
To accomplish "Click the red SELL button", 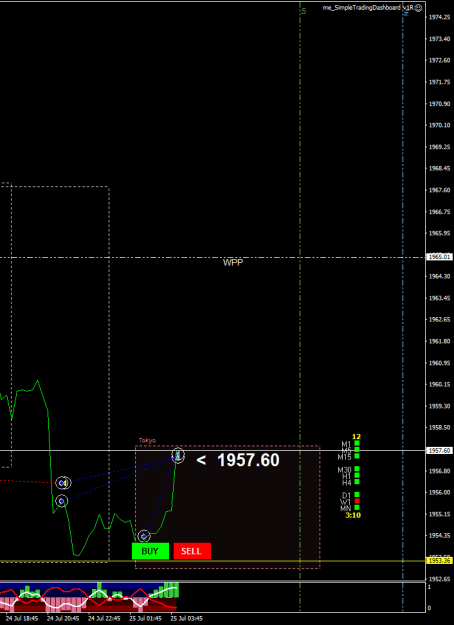I will [192, 551].
